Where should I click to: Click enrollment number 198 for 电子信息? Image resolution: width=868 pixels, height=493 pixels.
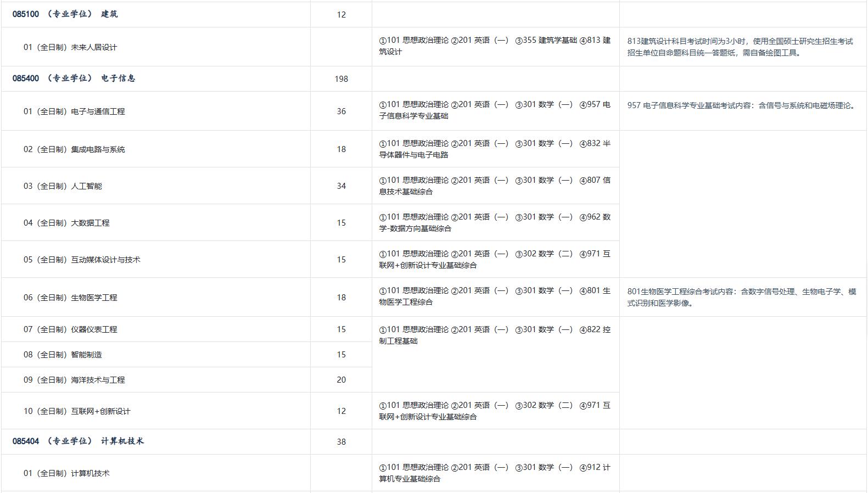coord(341,79)
